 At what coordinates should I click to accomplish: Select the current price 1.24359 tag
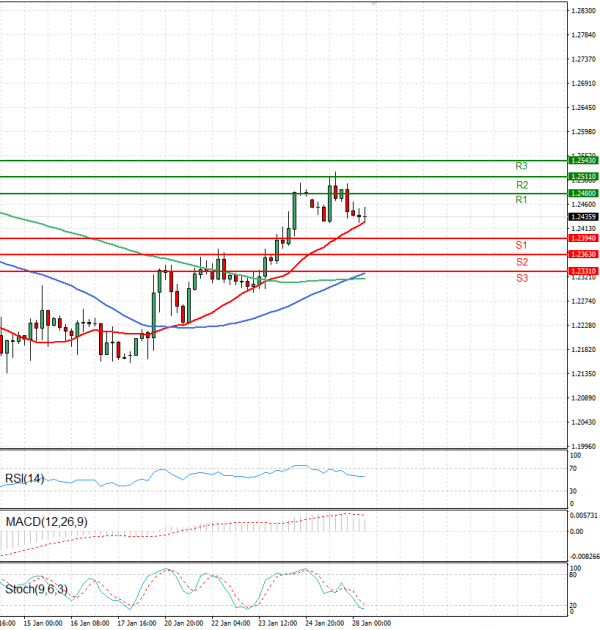(583, 217)
